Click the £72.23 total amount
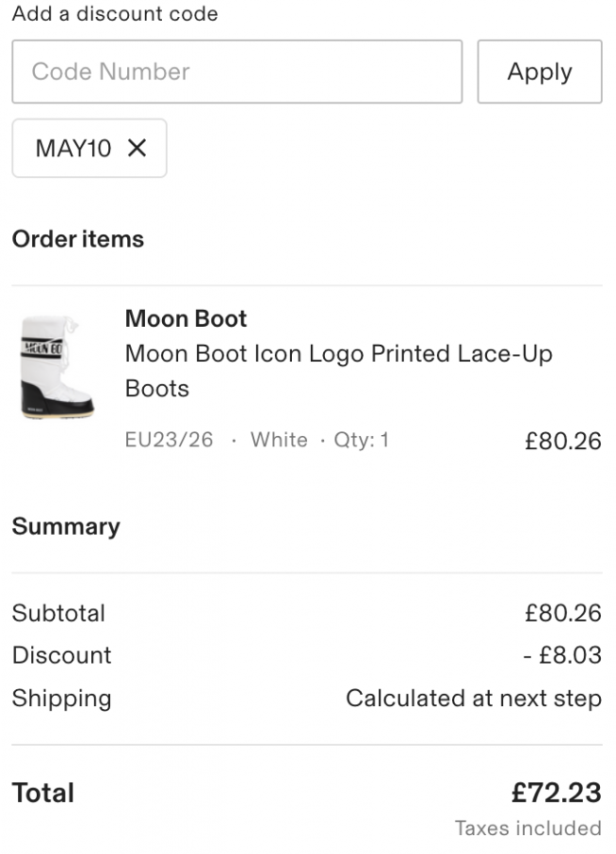 [x=555, y=792]
